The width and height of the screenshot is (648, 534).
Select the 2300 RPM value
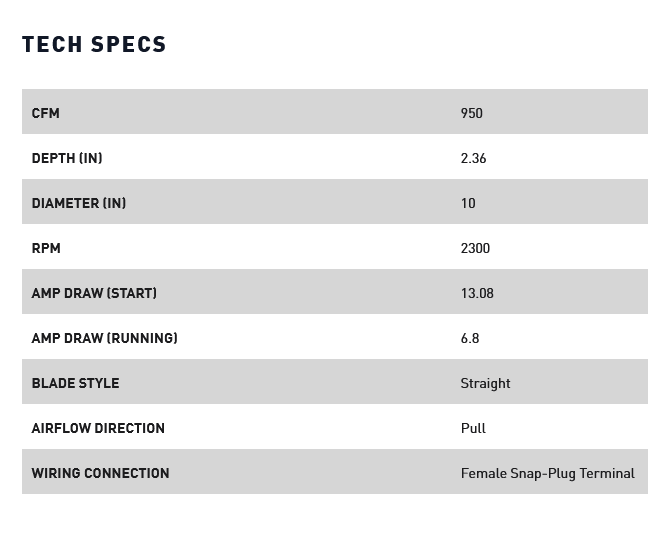[x=476, y=248]
